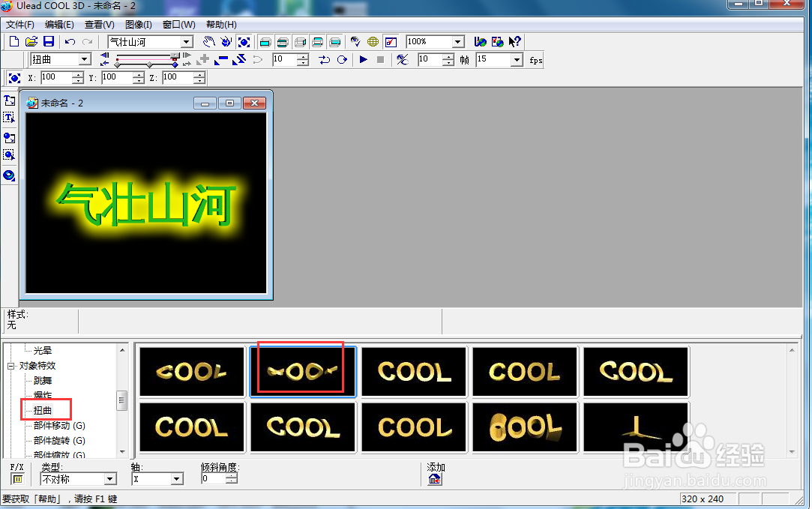Click the Y size input field
Viewport: 812px width, 509px height.
(x=118, y=78)
